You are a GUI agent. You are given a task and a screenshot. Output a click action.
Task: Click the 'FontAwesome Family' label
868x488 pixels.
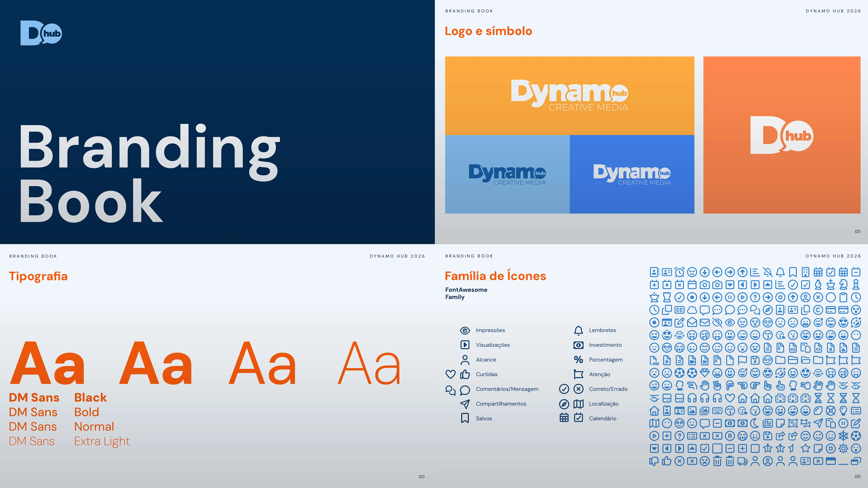point(466,293)
